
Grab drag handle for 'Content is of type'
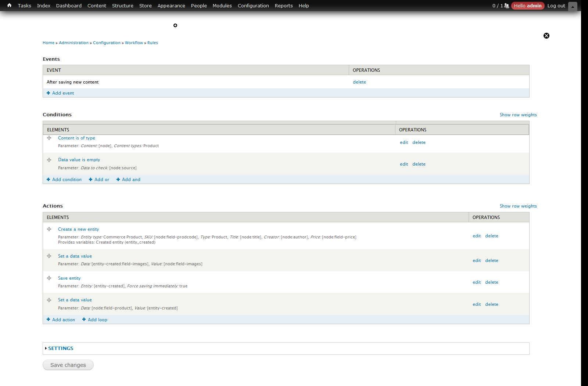[49, 138]
